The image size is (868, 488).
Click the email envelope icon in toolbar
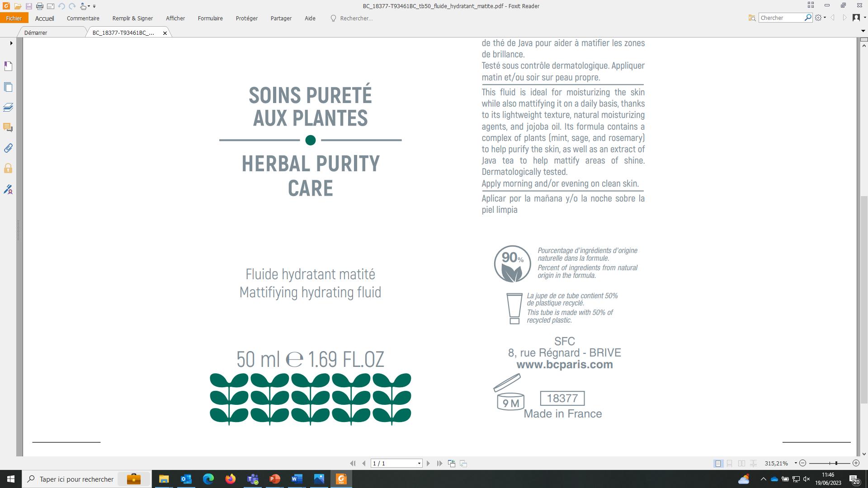tap(51, 6)
